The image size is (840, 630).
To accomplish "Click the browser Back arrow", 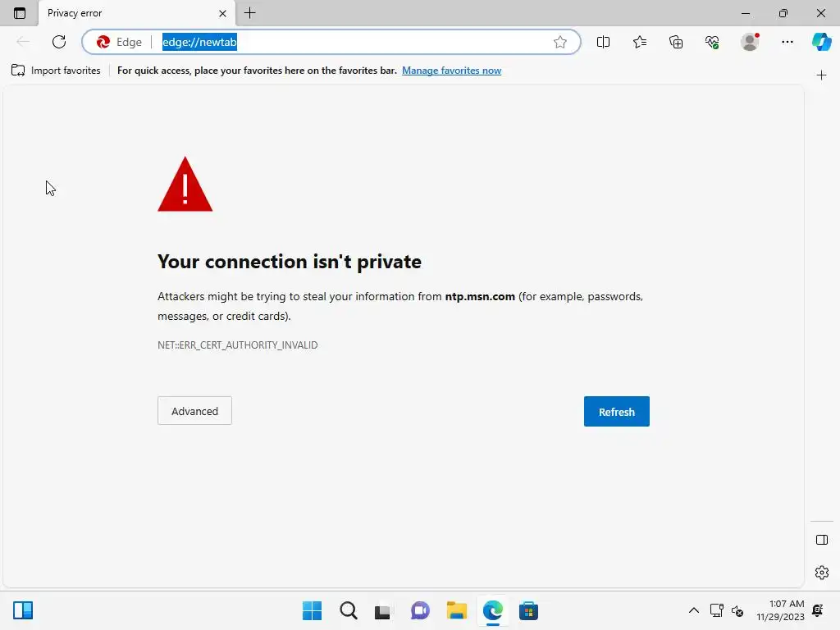I will [x=22, y=42].
